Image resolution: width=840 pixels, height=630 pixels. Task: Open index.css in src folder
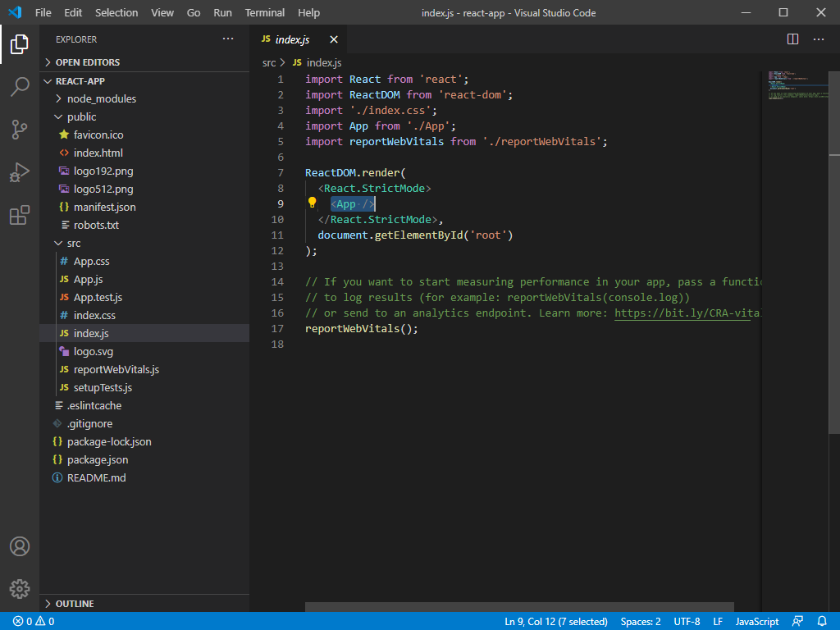pyautogui.click(x=144, y=316)
